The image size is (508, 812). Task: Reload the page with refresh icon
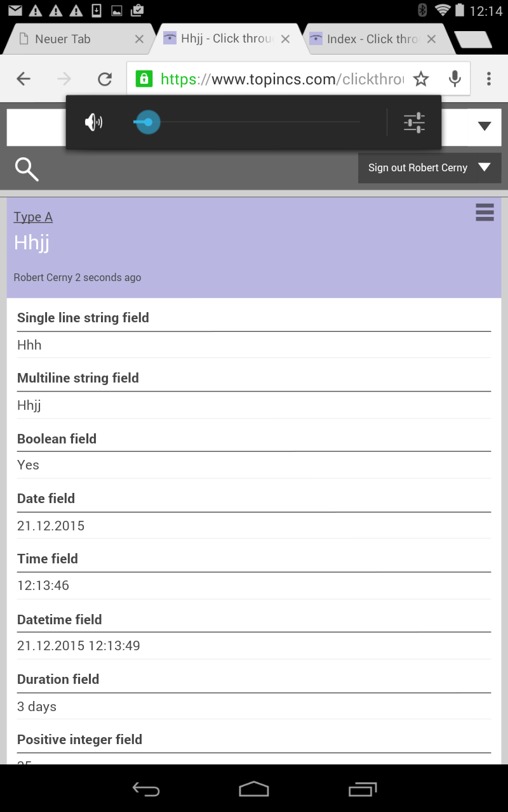click(x=105, y=79)
